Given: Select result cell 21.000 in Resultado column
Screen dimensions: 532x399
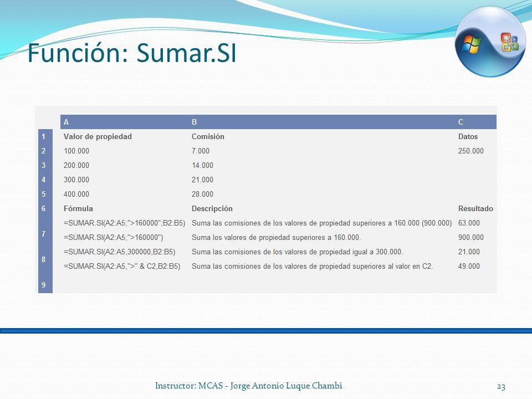Looking at the screenshot, I should point(469,252).
